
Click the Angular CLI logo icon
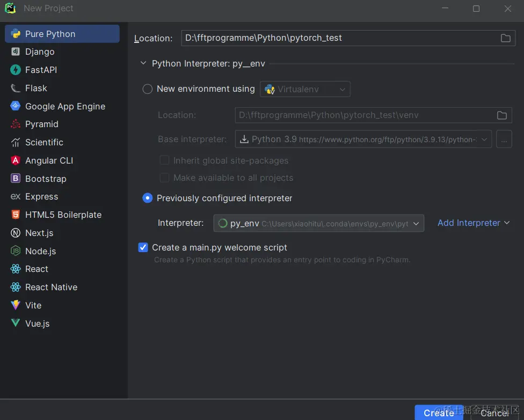[x=16, y=160]
